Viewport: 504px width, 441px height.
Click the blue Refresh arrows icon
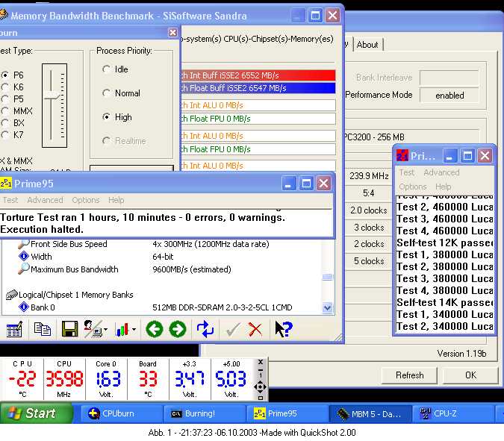[205, 329]
